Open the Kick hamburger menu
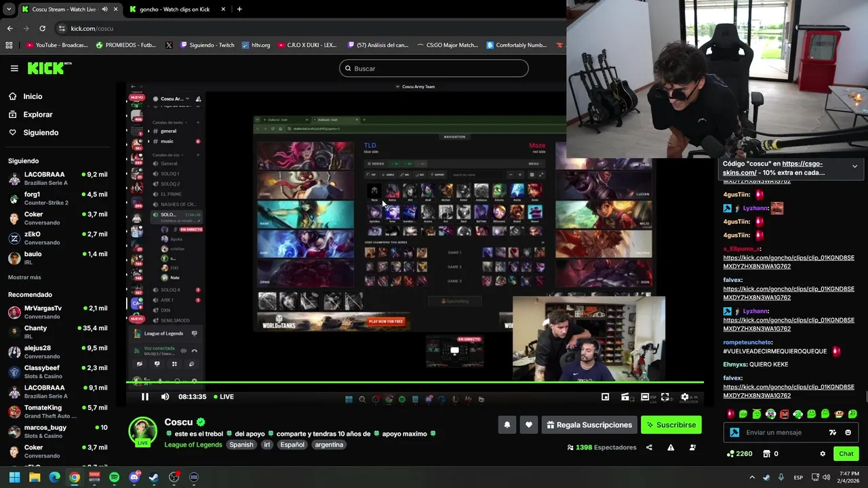Viewport: 868px width, 488px height. click(14, 68)
